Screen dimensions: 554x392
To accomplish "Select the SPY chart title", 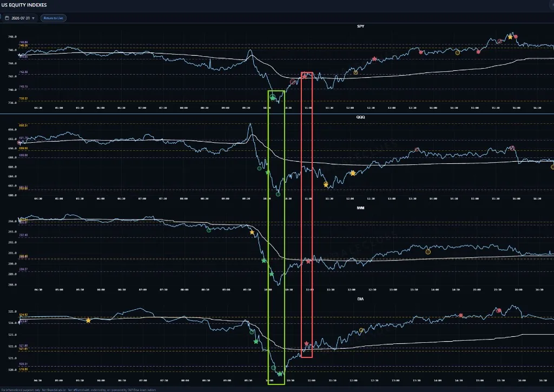I will 360,26.
